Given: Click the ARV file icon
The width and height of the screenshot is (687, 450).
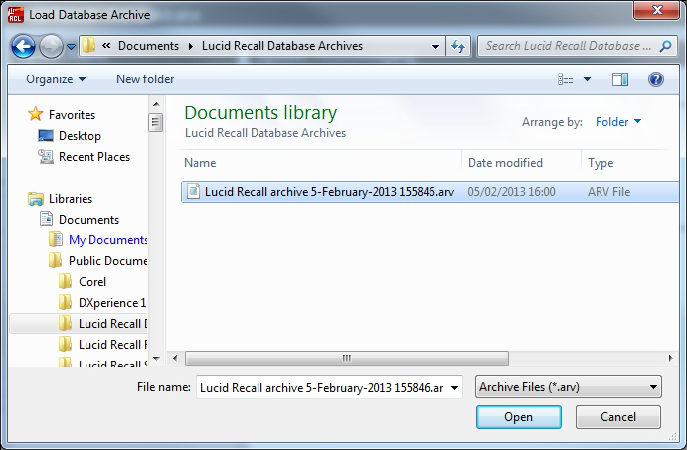Looking at the screenshot, I should tap(193, 191).
